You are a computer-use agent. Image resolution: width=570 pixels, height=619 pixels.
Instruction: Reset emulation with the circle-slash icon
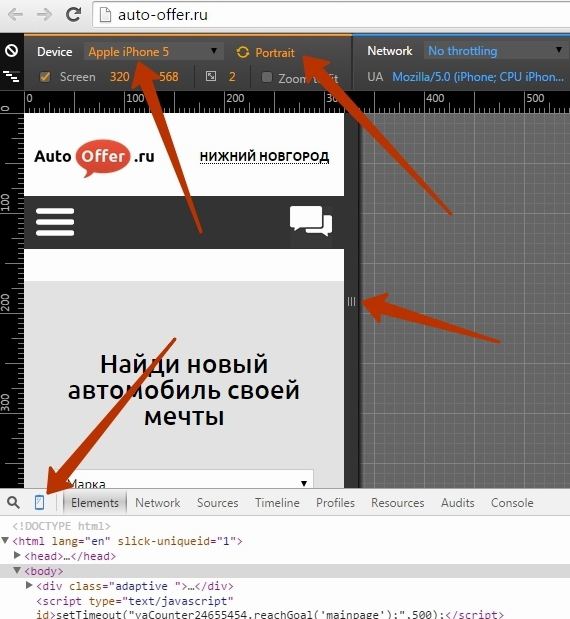[x=11, y=51]
